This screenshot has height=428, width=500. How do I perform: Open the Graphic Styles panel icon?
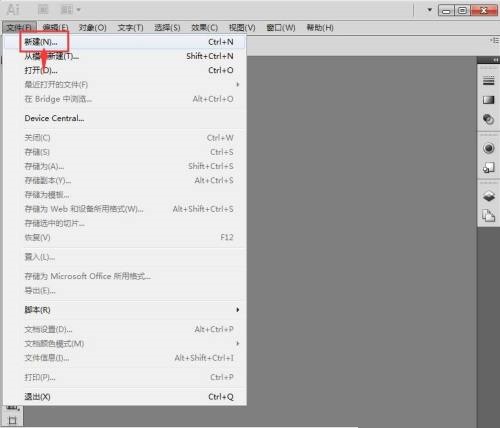pos(489,168)
